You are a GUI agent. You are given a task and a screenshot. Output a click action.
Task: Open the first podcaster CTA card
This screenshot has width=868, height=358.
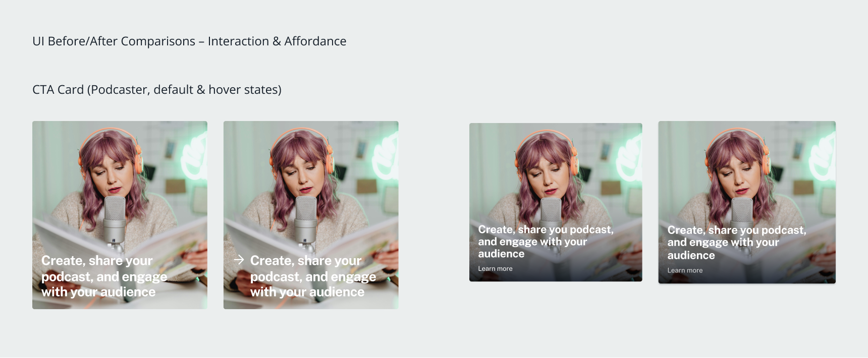click(x=120, y=215)
